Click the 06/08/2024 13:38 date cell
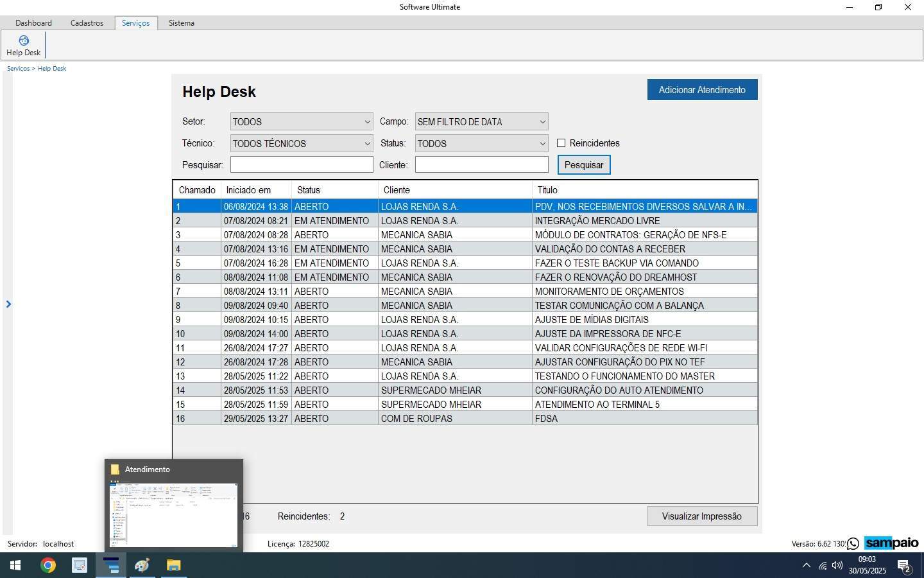Screen dimensions: 924x578 tap(256, 207)
